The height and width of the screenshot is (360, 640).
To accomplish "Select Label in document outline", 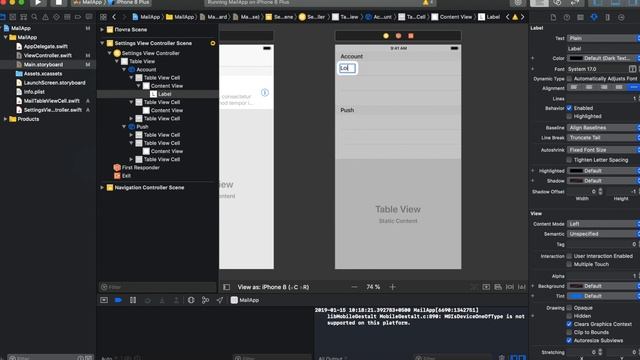I will [x=165, y=94].
